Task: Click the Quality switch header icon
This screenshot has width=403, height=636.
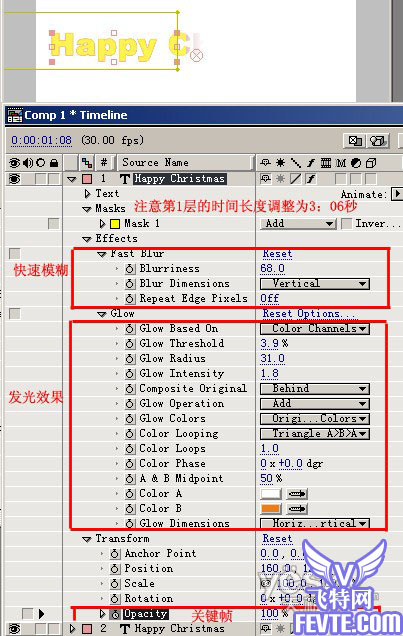Action: click(296, 163)
